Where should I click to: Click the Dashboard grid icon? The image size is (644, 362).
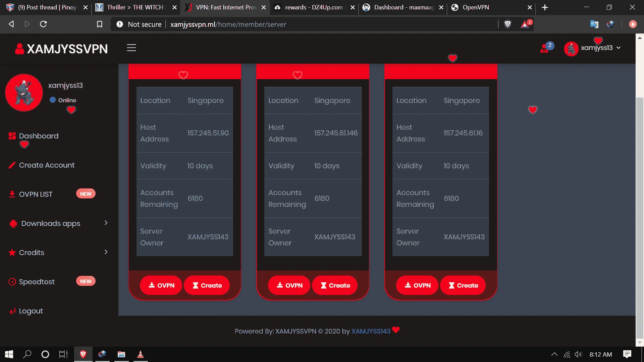12,136
